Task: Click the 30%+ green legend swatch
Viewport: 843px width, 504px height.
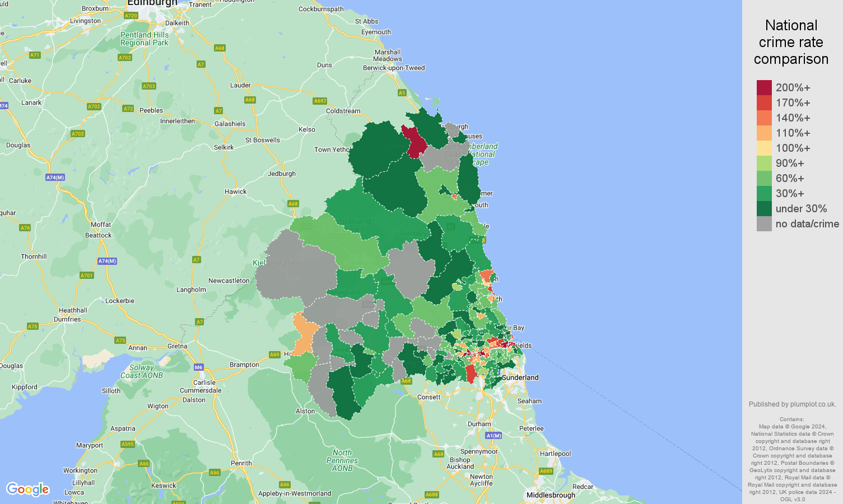Action: (764, 193)
